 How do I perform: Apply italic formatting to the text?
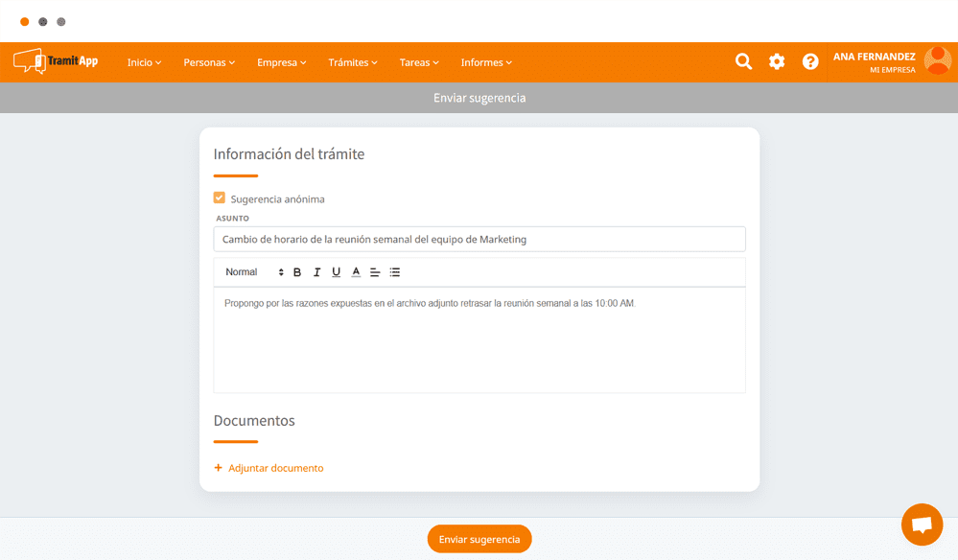point(316,272)
